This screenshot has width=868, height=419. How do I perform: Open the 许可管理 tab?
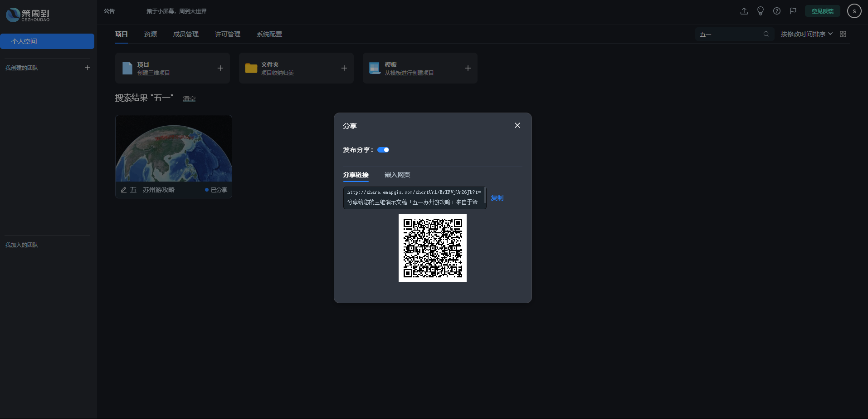[228, 34]
